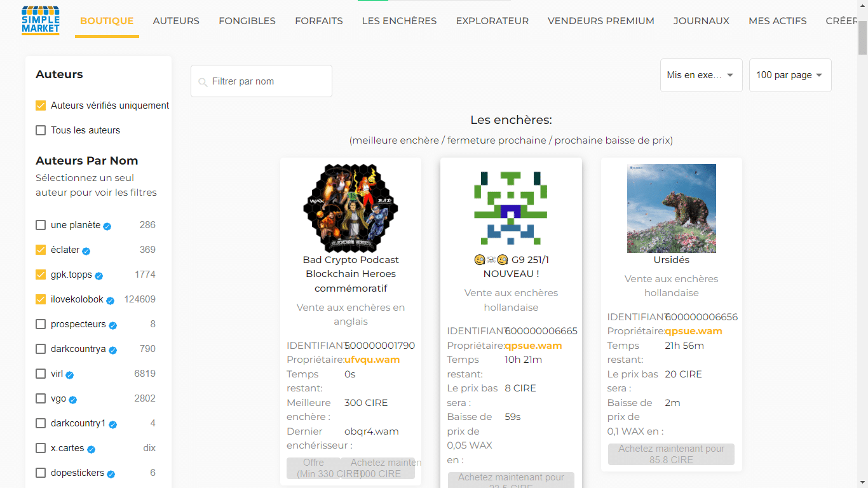The image size is (868, 488).
Task: Tick the 'virl' author checkbox
Action: point(41,374)
